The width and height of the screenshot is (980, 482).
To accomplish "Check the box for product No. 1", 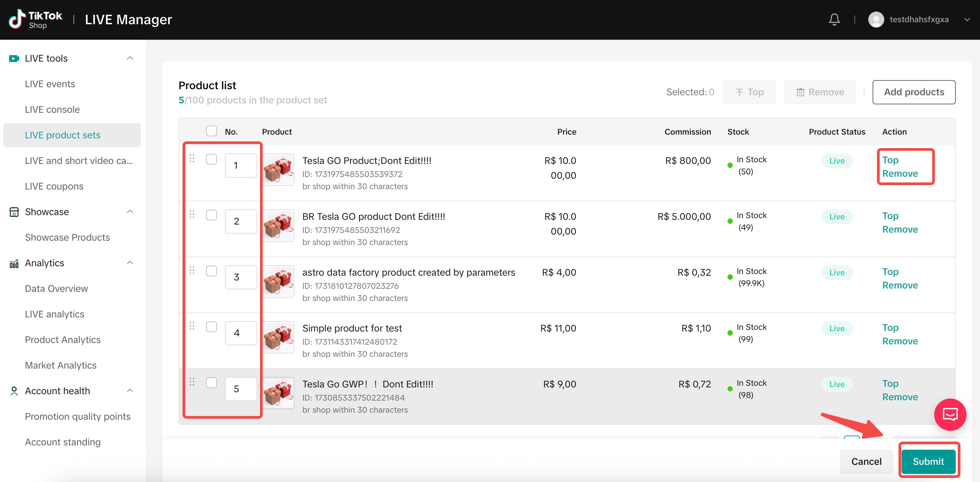I will coord(211,159).
